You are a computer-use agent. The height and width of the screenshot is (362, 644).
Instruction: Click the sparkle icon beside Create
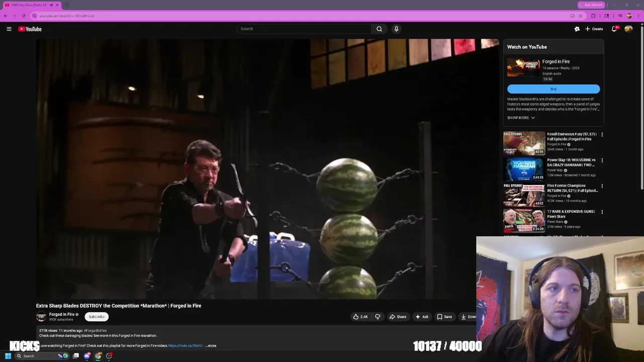577,29
